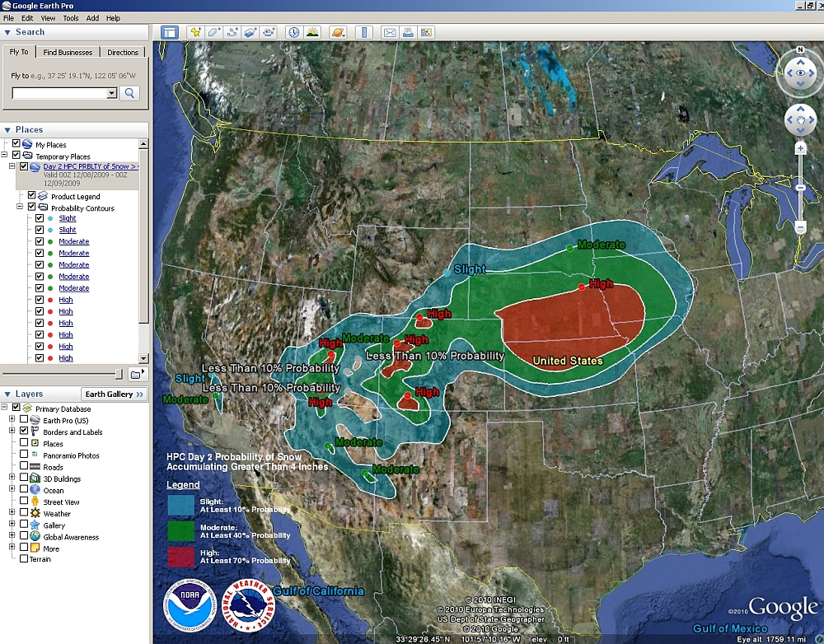The height and width of the screenshot is (644, 824).
Task: Click the N north-up compass marker
Action: pos(800,49)
